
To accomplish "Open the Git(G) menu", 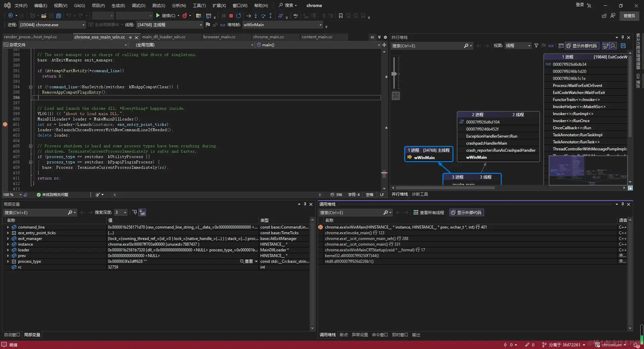I will [79, 5].
